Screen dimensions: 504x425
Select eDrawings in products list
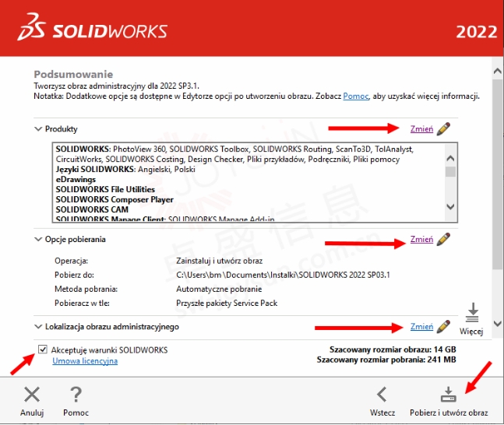coord(76,180)
